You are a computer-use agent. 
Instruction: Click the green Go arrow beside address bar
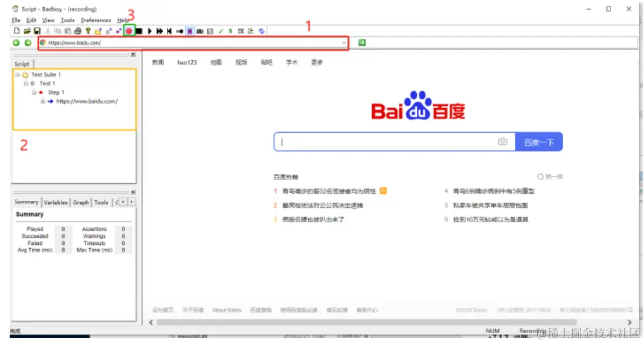[362, 42]
